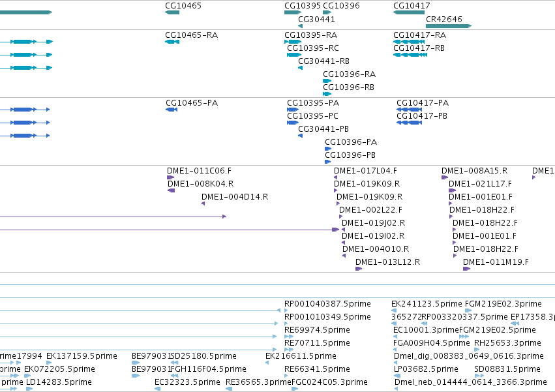This screenshot has height=392, width=555.
Task: Select EST LP03682.5prime
Action: (x=426, y=369)
